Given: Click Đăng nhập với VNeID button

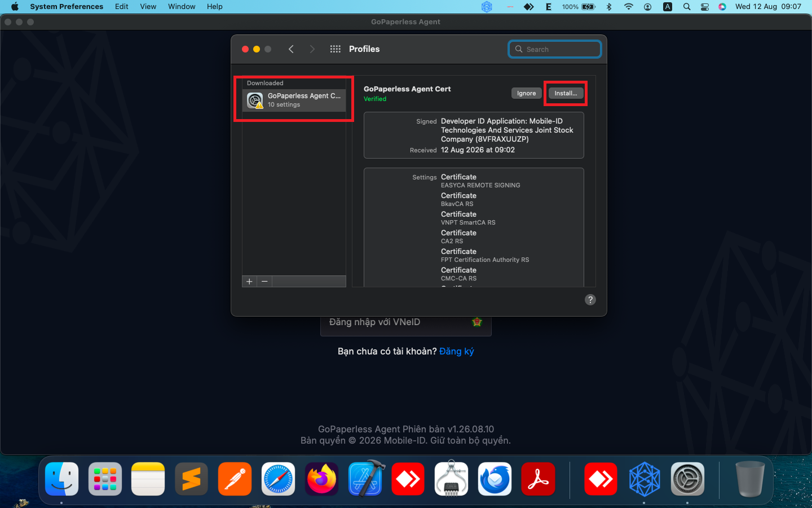Looking at the screenshot, I should click(x=406, y=322).
